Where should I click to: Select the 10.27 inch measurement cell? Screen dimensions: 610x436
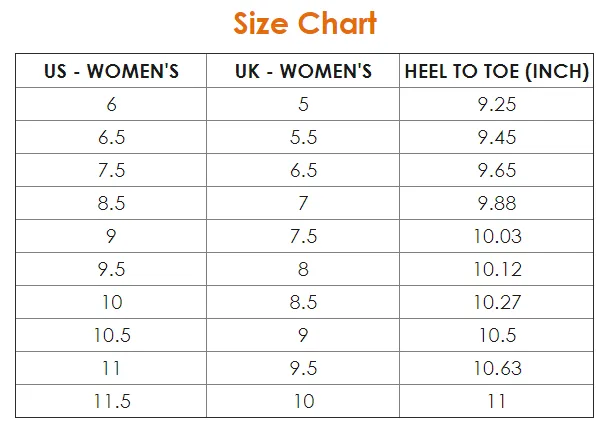pos(497,302)
